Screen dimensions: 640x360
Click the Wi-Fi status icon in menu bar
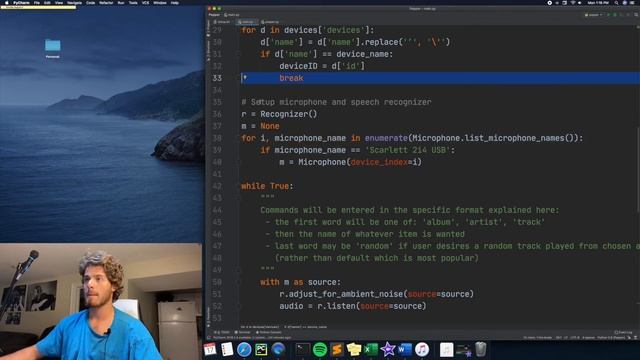[572, 2]
